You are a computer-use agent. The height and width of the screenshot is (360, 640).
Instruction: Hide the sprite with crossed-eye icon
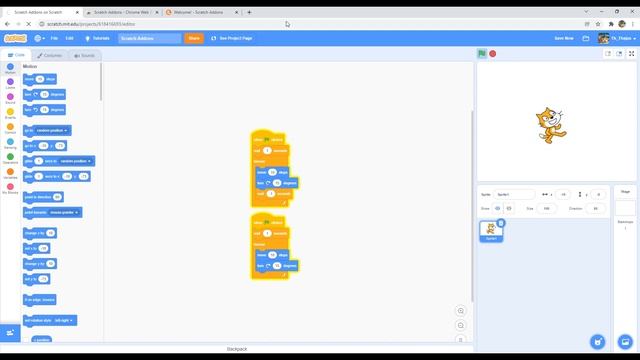tap(509, 209)
